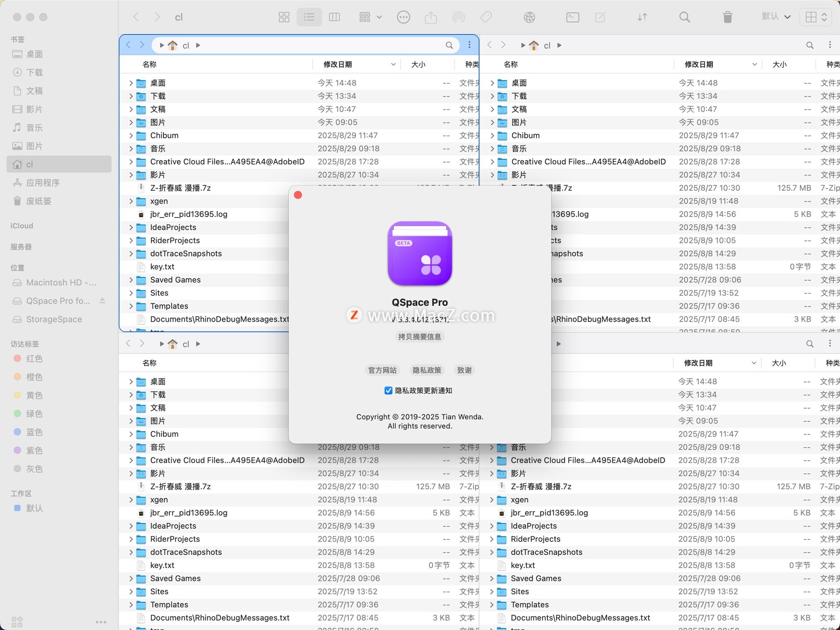Expand Chibum folder in top-left pane
The image size is (840, 630).
(x=131, y=136)
